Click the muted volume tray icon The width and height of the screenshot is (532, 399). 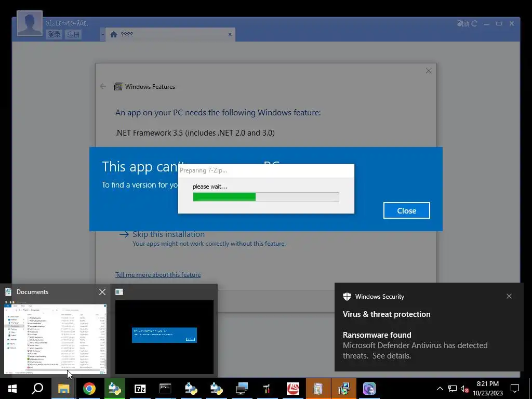pyautogui.click(x=464, y=389)
